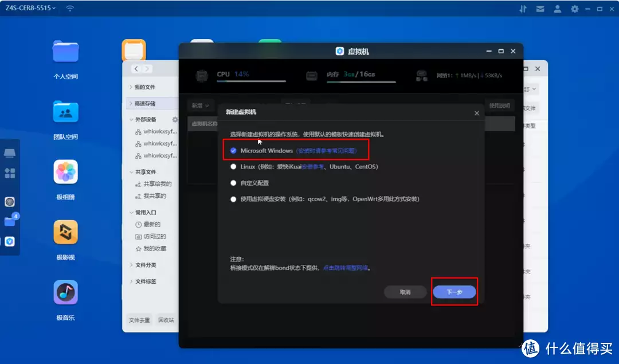
Task: Open the 安装参考 link for iKuai
Action: click(x=313, y=167)
